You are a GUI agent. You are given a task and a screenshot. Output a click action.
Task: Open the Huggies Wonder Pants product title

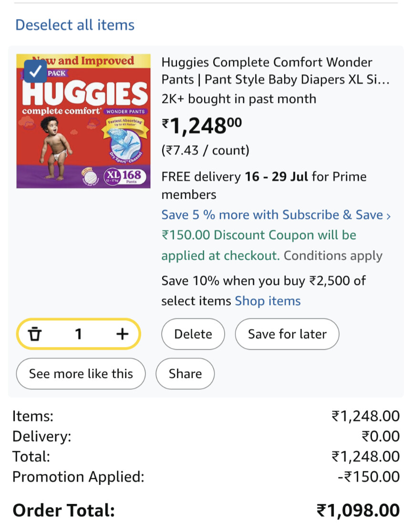tap(275, 71)
